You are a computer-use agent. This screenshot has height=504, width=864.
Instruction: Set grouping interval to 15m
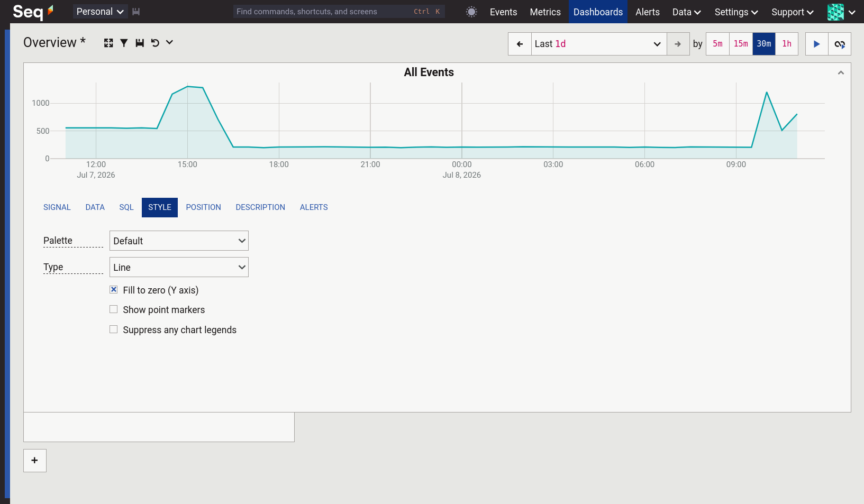(741, 44)
